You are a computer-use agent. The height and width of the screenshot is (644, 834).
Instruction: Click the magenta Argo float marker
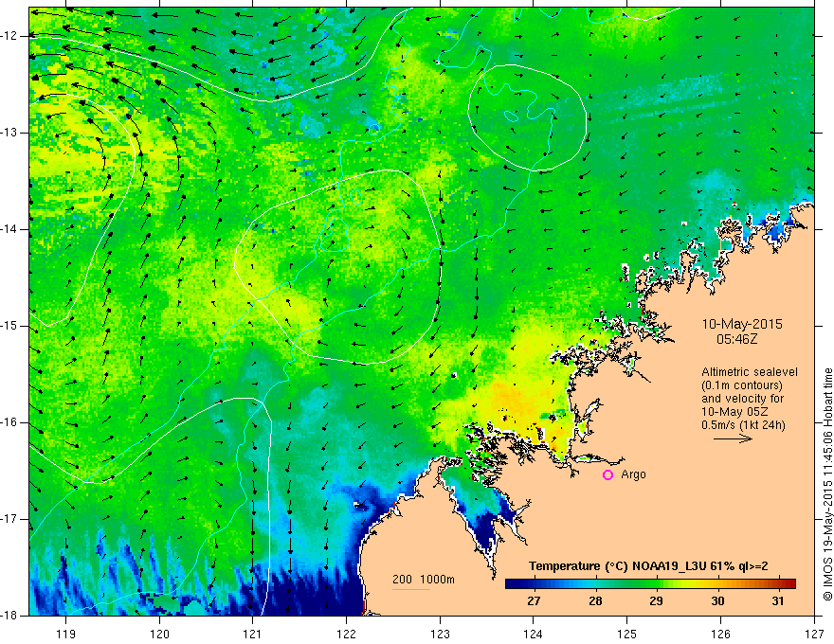607,475
